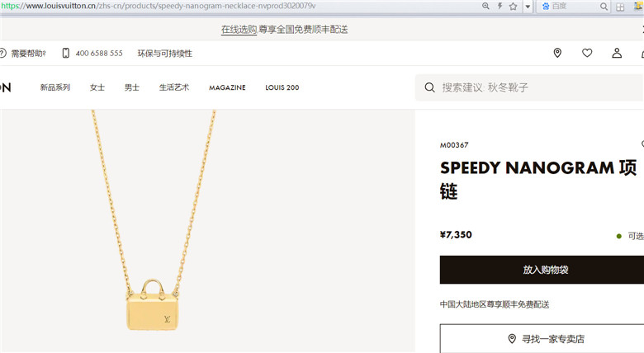Click the Baidu paw search engine icon

[546, 6]
